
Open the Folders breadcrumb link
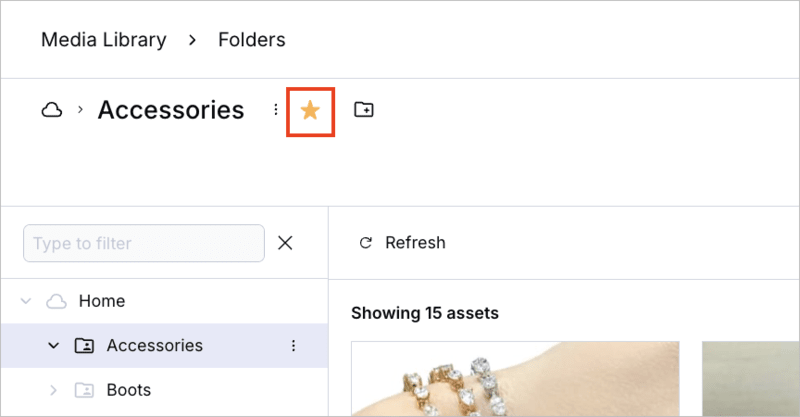(252, 40)
